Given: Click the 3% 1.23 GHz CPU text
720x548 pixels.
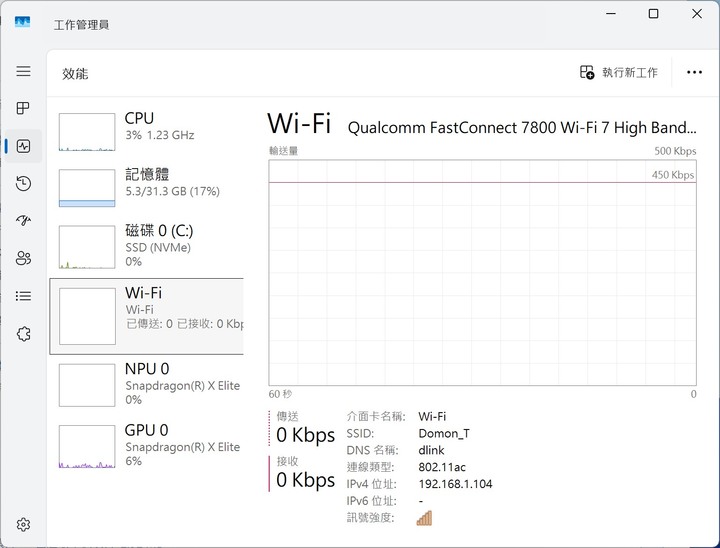Looking at the screenshot, I should [x=160, y=135].
